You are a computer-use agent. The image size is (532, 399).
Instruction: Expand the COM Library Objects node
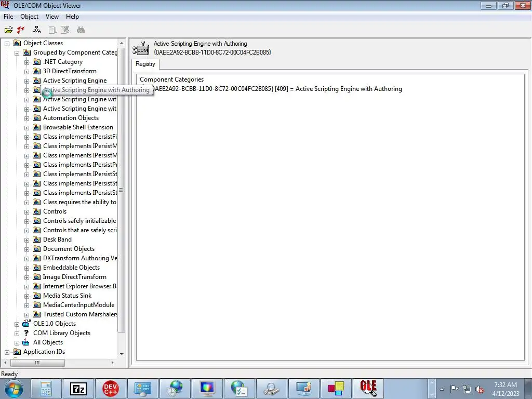(x=17, y=334)
